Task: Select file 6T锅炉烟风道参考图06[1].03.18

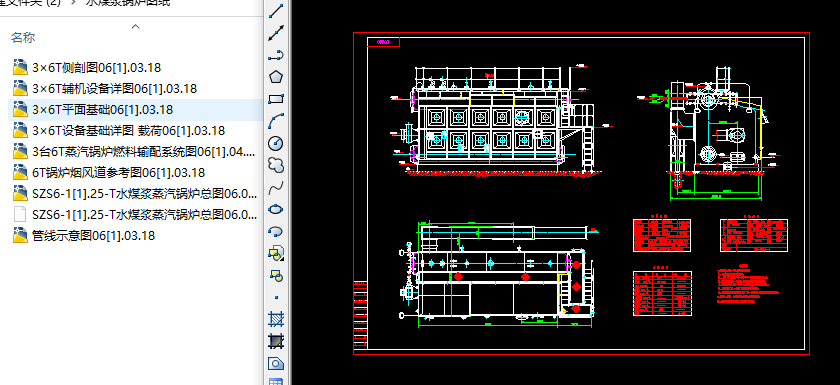Action: pyautogui.click(x=118, y=172)
